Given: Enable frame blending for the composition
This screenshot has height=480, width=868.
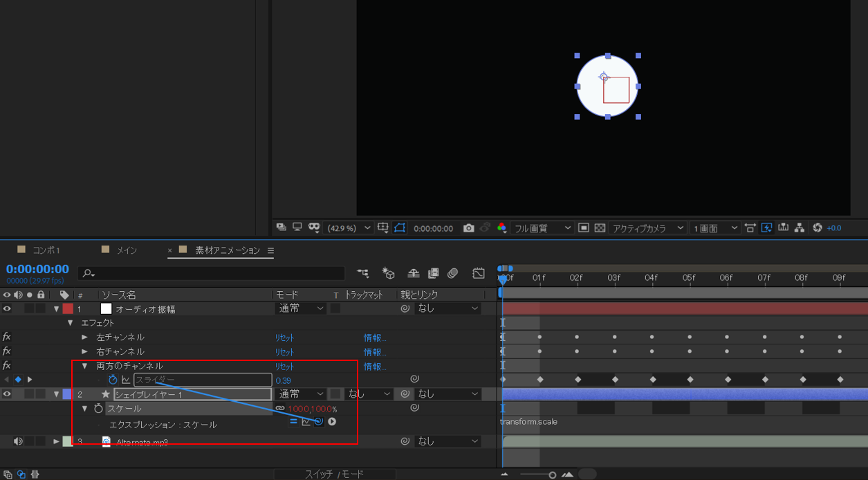Looking at the screenshot, I should coord(434,273).
